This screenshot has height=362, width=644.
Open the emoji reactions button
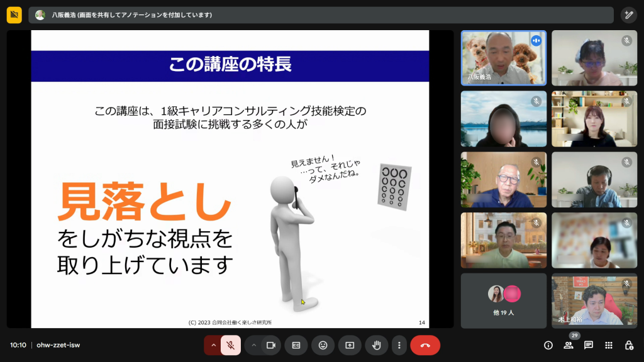323,345
